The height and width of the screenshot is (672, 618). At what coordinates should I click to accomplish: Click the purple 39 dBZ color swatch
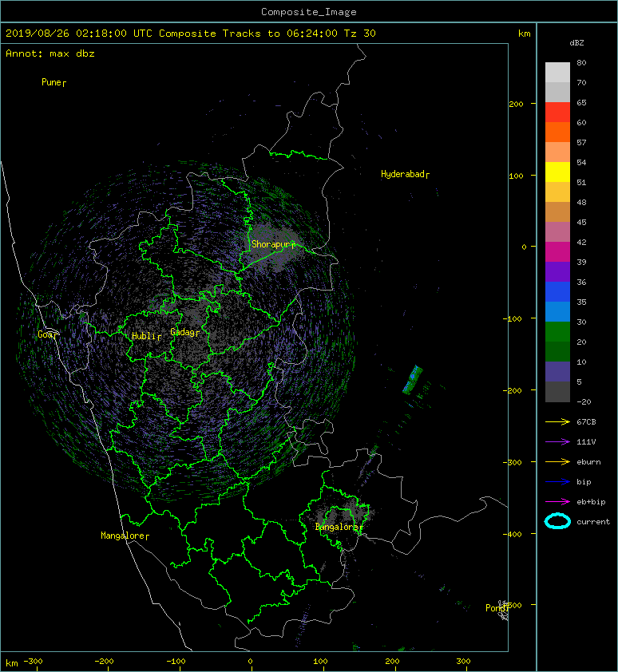557,271
